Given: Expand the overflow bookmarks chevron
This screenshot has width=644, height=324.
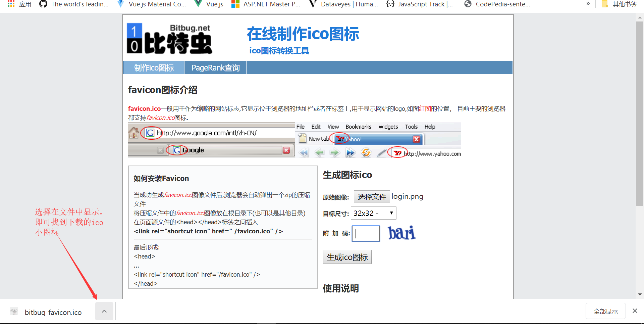Looking at the screenshot, I should (x=588, y=4).
